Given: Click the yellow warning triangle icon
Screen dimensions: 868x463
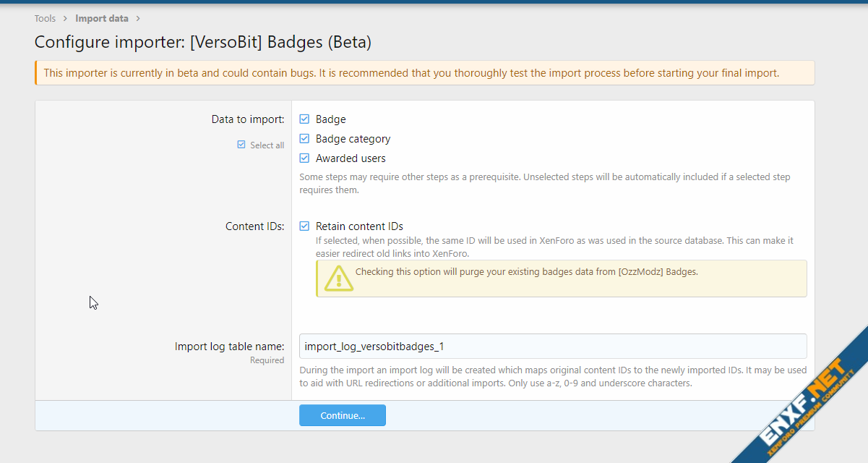Looking at the screenshot, I should (x=338, y=279).
